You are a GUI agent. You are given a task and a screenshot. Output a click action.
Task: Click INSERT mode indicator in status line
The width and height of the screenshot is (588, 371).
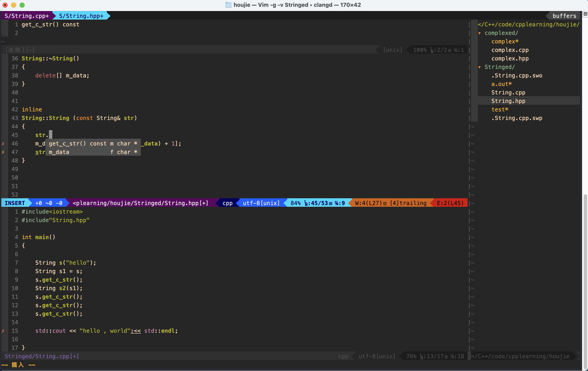[x=15, y=203]
